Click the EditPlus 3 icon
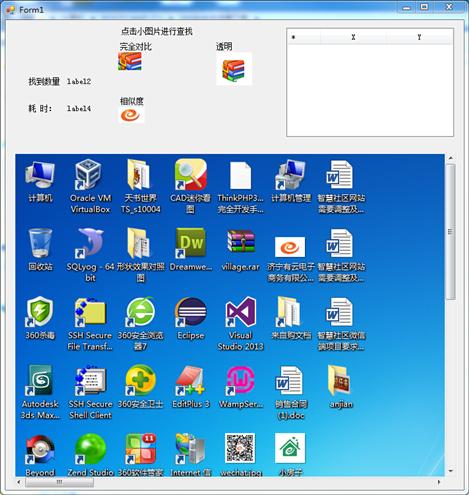The height and width of the screenshot is (495, 469). pos(190,380)
